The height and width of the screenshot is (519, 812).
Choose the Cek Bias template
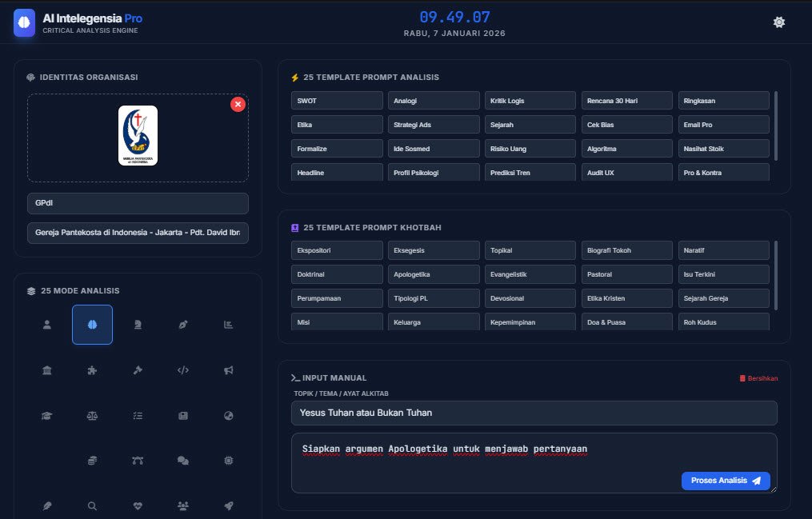tap(626, 125)
